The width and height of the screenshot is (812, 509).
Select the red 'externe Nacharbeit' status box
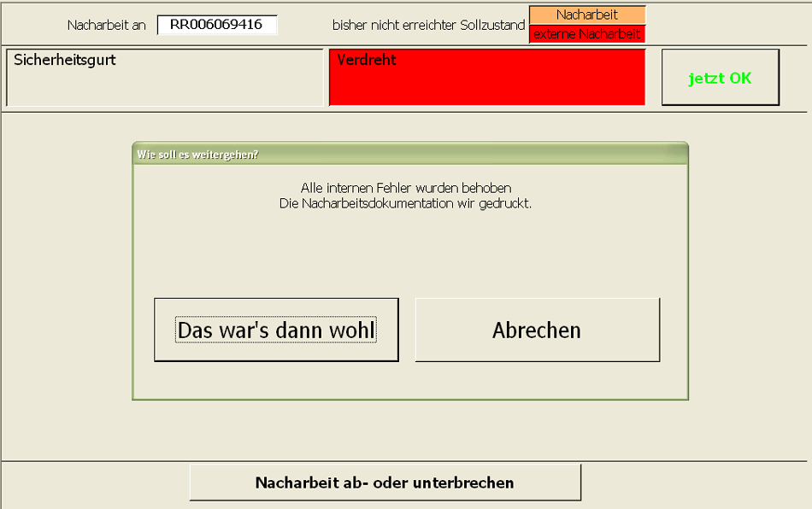click(586, 34)
